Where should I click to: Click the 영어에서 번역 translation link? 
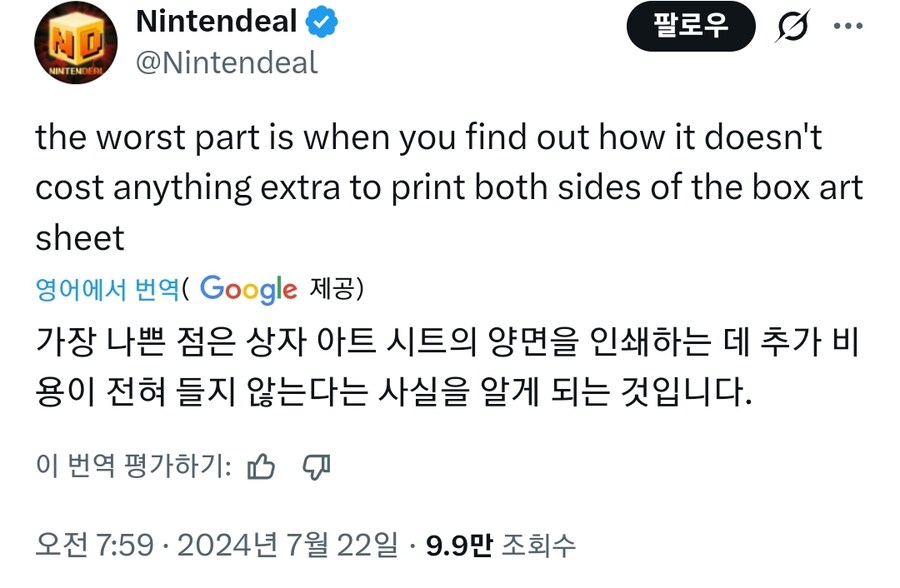tap(106, 290)
